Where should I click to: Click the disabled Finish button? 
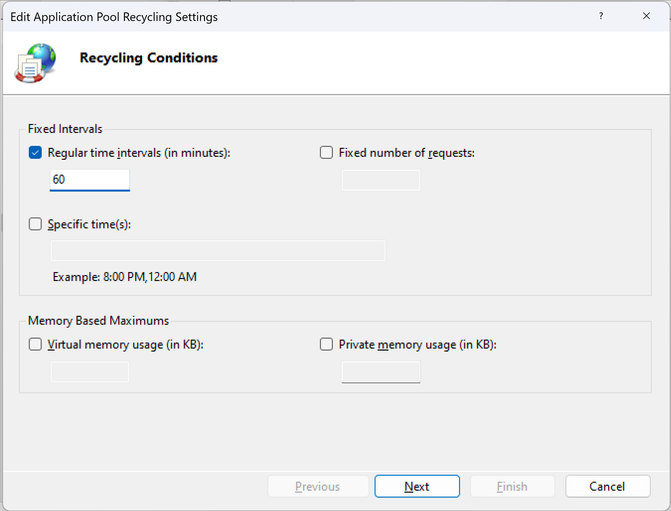(512, 487)
